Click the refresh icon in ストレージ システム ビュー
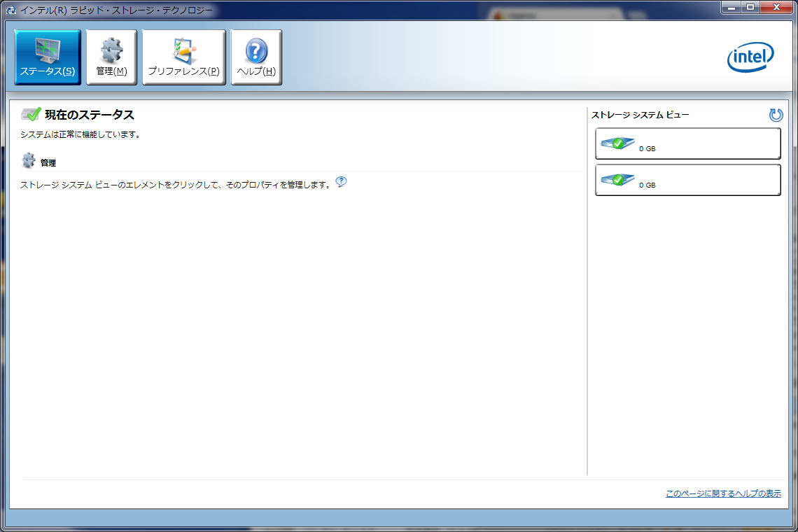This screenshot has height=532, width=798. pos(776,115)
